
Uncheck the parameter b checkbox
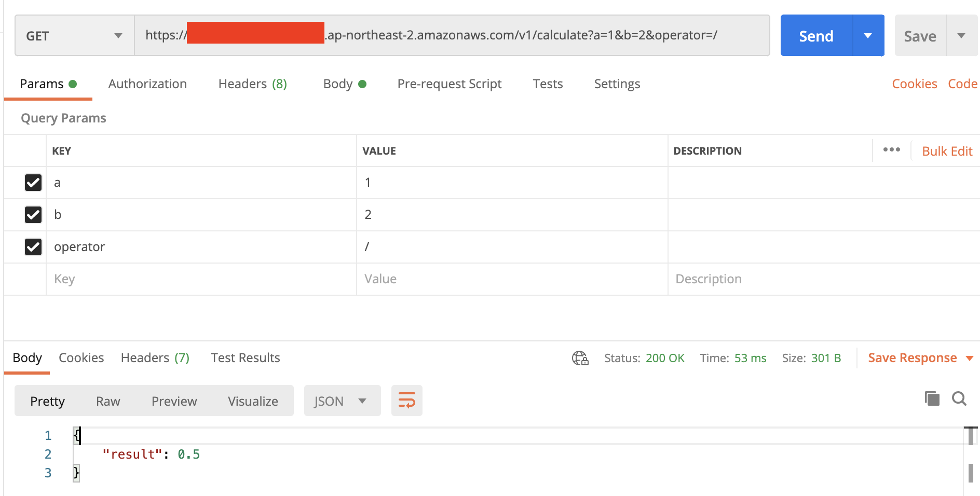[33, 215]
